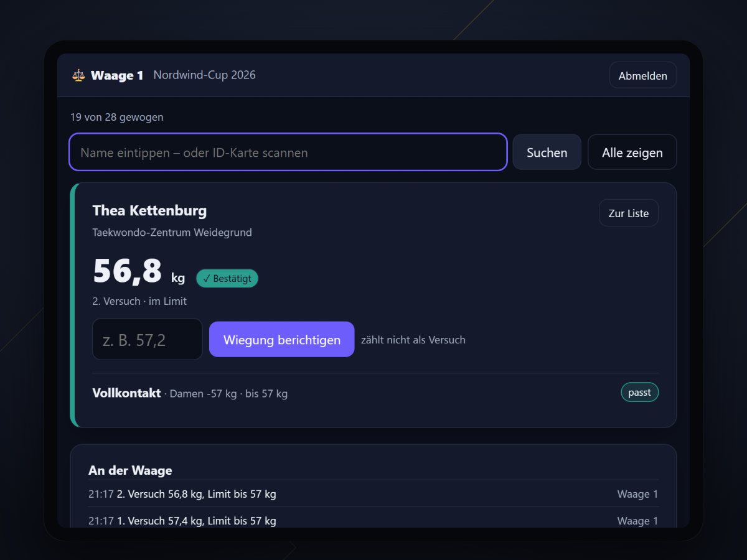Image resolution: width=747 pixels, height=560 pixels.
Task: Click the Bestätigt status badge
Action: coord(227,278)
